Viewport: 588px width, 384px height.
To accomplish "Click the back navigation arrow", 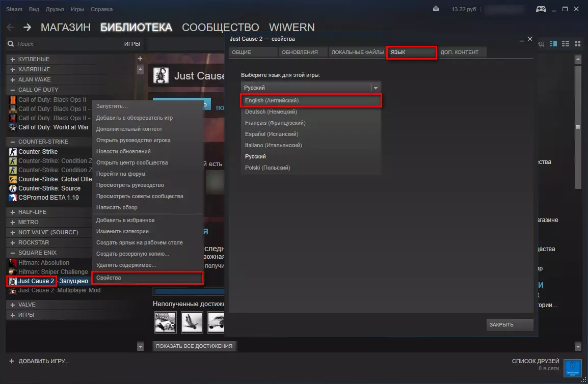I will 11,28.
